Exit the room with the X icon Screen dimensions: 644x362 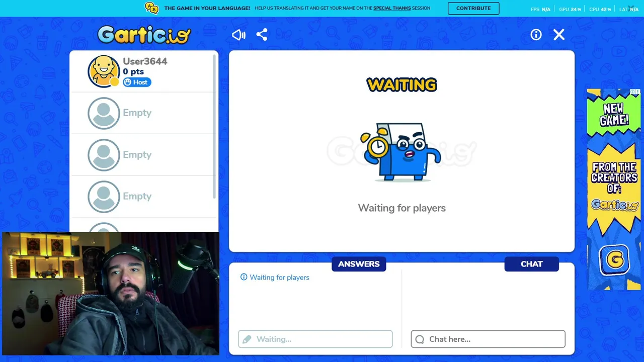click(559, 35)
